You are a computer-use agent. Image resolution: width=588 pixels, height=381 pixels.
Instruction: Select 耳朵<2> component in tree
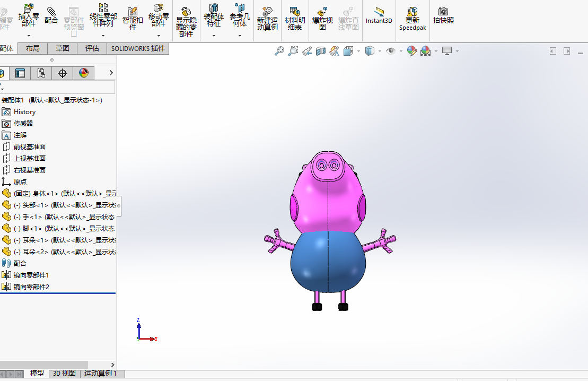[58, 252]
